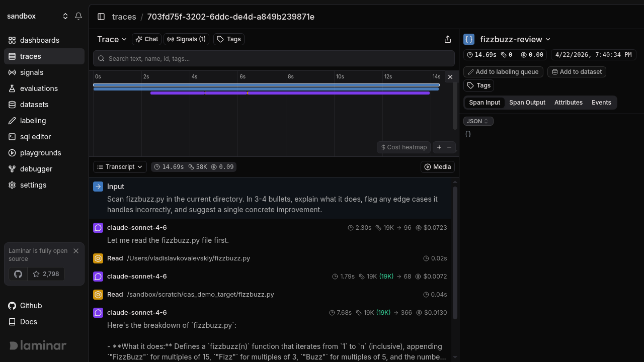This screenshot has width=644, height=362.
Task: Click the trace ID in breadcrumb
Action: [x=231, y=17]
